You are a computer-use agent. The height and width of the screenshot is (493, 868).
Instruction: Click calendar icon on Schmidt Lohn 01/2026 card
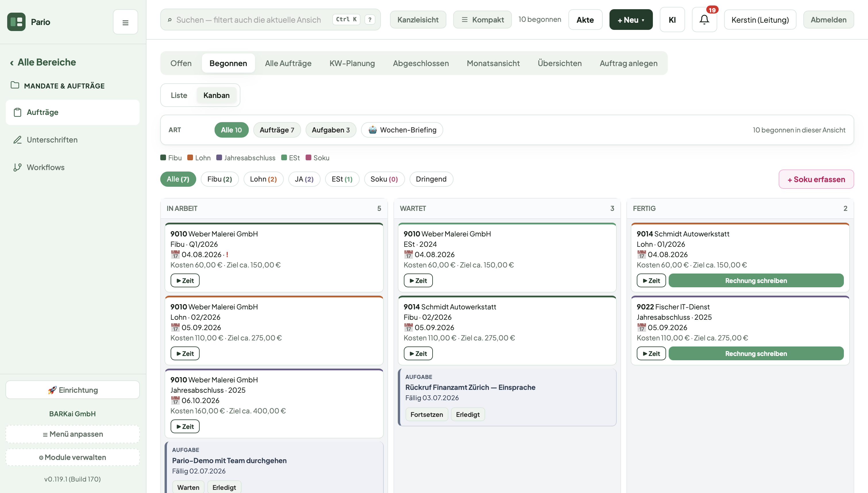641,254
